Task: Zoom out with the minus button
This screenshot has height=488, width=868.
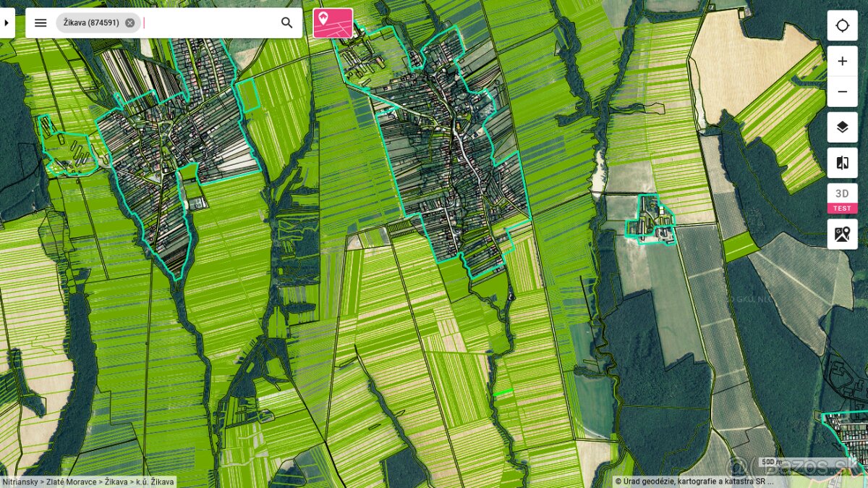Action: (843, 92)
